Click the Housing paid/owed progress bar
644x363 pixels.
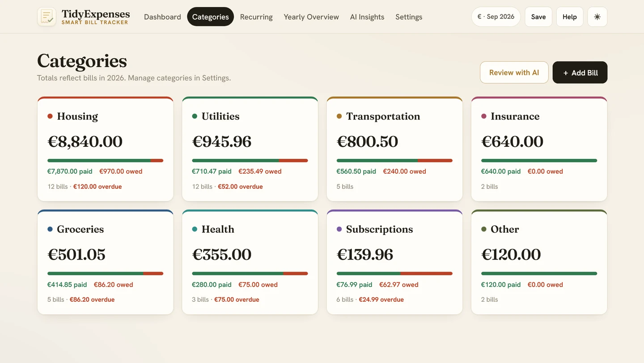[x=105, y=161]
